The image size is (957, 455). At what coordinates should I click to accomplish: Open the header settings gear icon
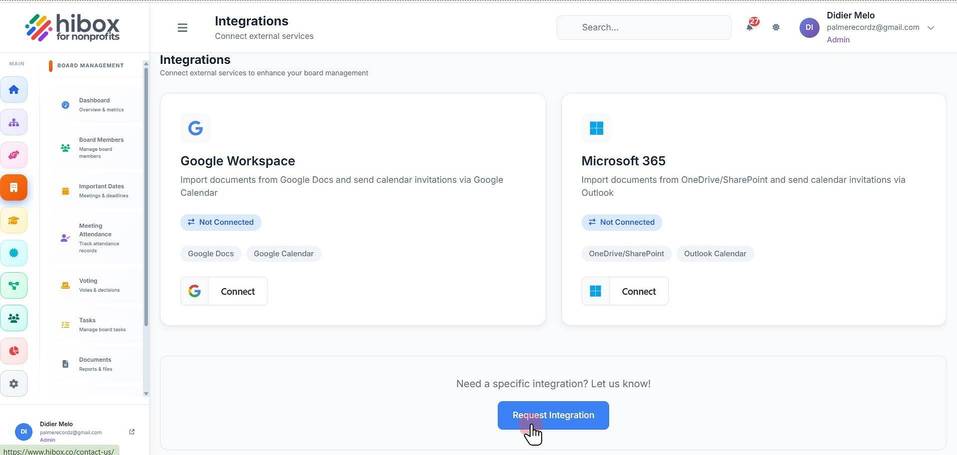(776, 27)
